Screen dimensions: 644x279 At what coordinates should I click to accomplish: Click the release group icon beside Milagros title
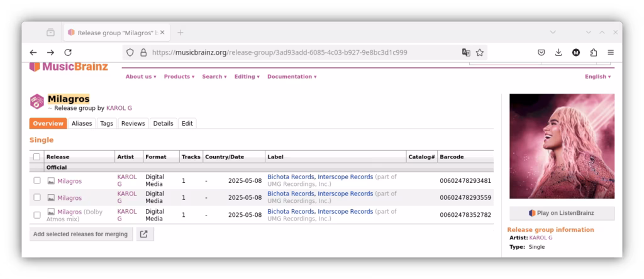(37, 101)
